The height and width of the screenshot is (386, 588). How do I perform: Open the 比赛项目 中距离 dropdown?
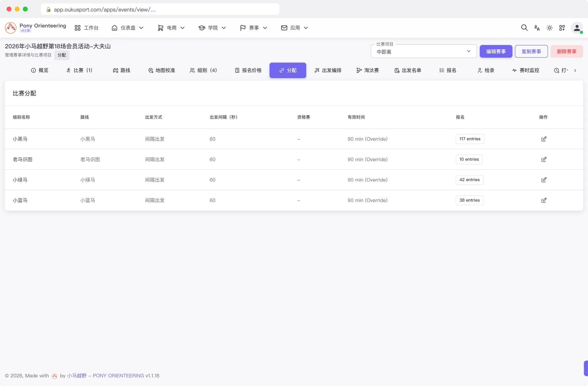click(x=424, y=52)
